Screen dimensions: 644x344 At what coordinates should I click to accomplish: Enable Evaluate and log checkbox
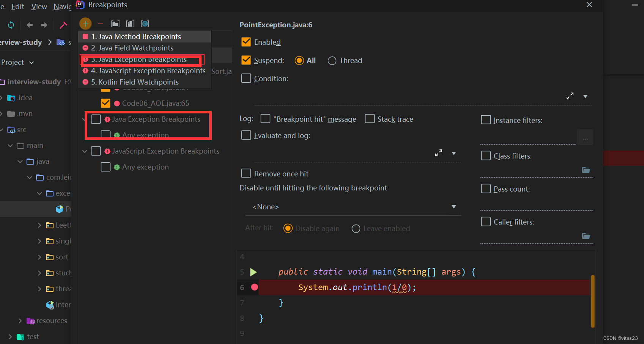click(x=246, y=135)
